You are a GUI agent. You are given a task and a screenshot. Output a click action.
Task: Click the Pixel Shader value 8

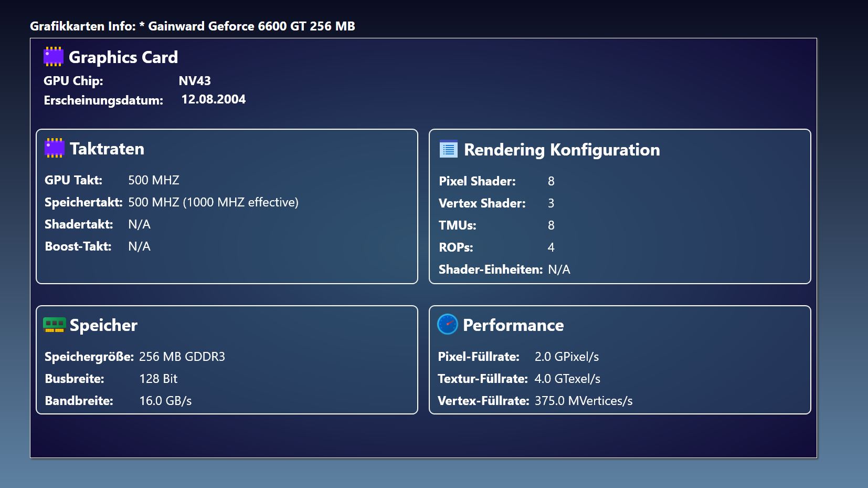tap(551, 181)
